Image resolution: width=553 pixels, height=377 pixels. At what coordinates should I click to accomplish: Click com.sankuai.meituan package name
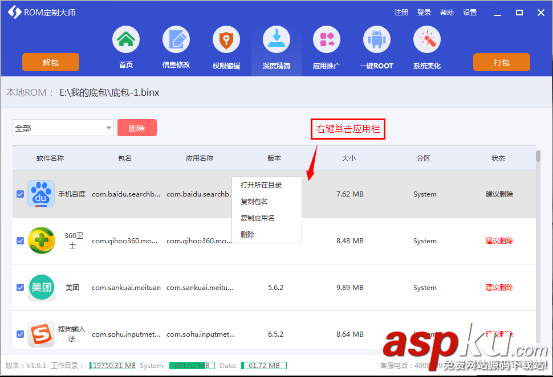[x=126, y=287]
